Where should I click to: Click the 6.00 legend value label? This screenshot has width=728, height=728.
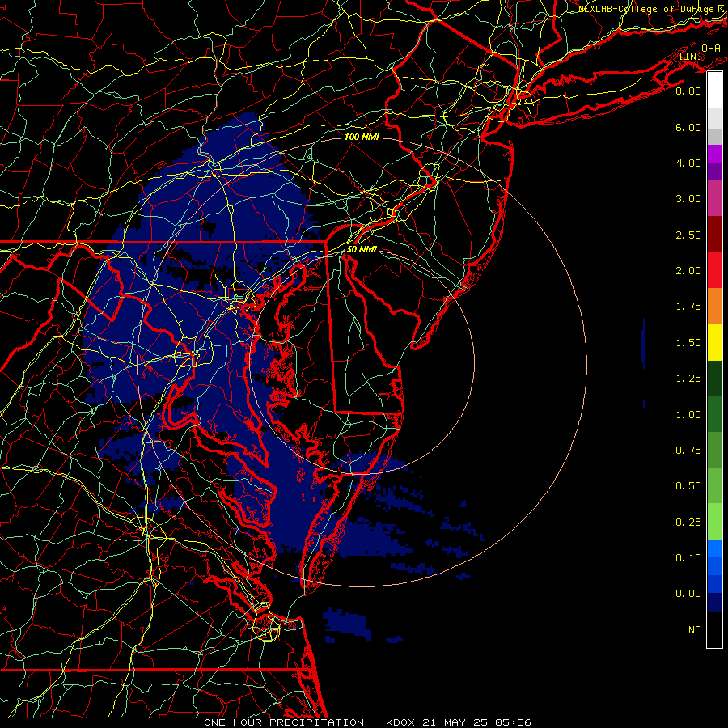[x=688, y=127]
